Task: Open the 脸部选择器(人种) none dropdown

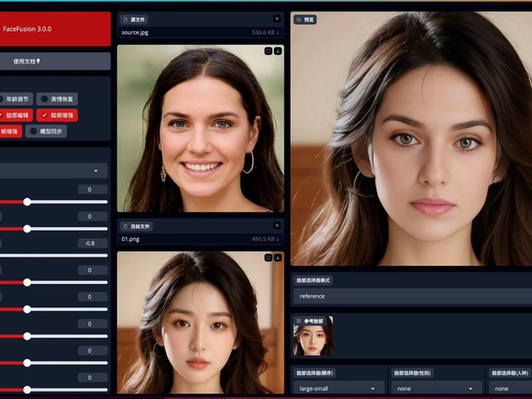Action: [511, 388]
